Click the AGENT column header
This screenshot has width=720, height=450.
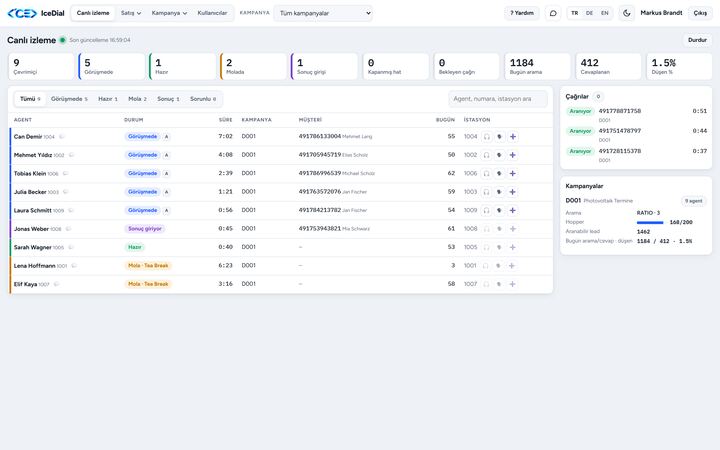tap(23, 120)
